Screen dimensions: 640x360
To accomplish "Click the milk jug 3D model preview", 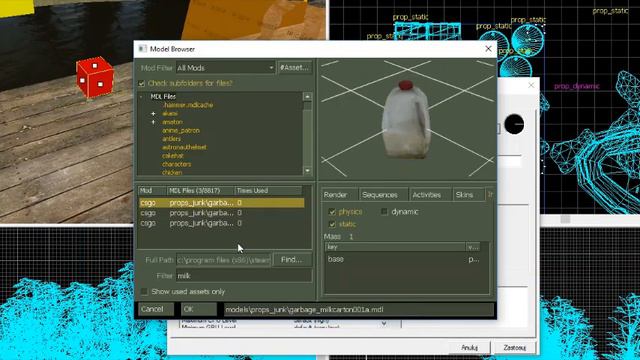I will (x=406, y=120).
